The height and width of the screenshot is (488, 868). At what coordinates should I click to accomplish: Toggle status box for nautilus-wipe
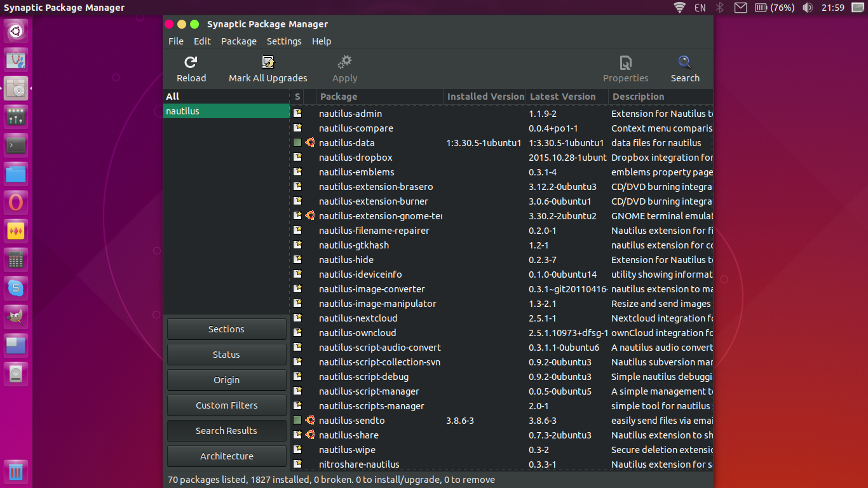click(x=297, y=450)
